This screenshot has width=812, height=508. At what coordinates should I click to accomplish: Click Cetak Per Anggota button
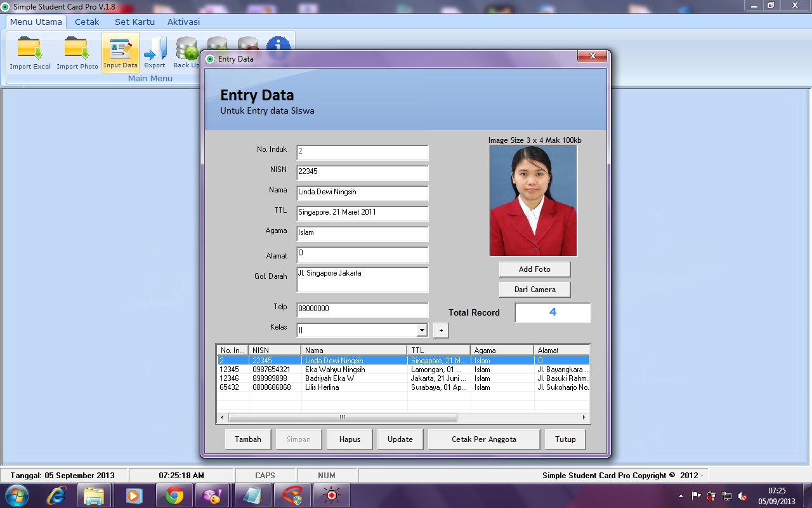(x=483, y=439)
